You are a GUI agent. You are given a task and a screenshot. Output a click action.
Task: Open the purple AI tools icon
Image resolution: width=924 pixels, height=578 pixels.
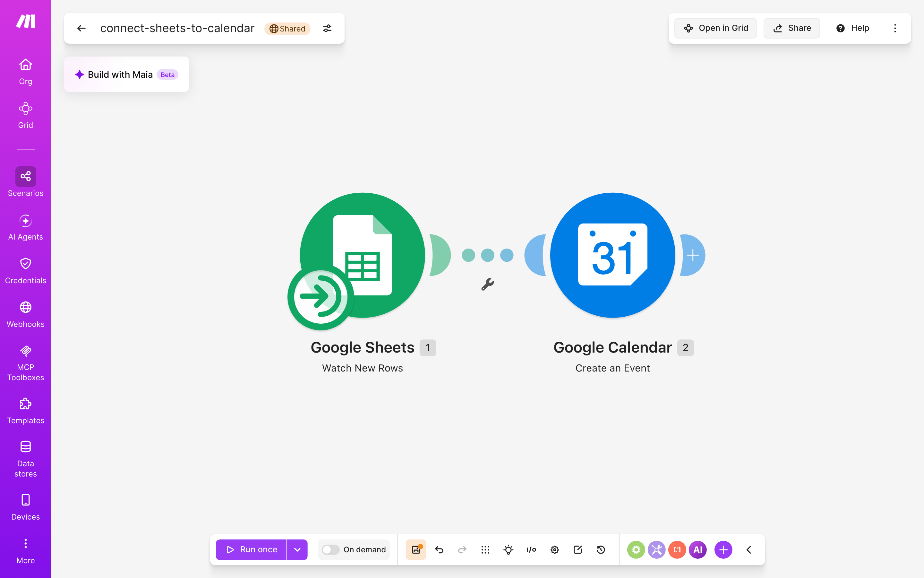pyautogui.click(x=698, y=550)
